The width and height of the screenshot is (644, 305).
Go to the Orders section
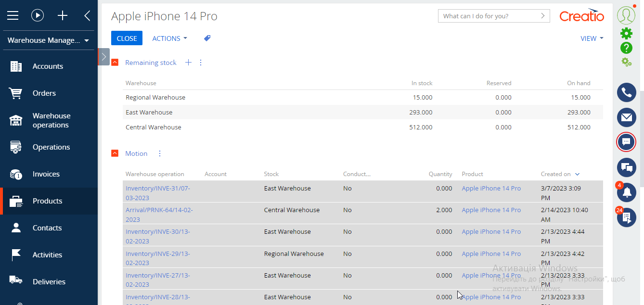click(44, 93)
